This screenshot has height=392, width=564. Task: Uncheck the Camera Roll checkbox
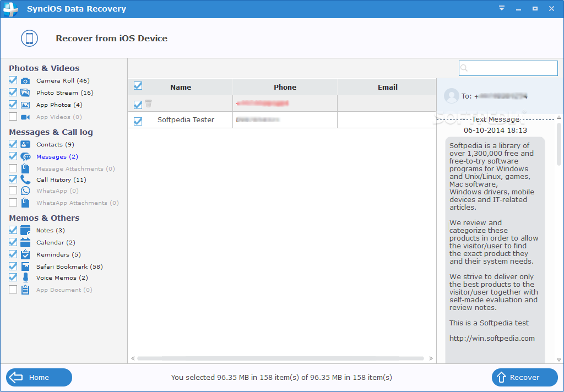point(13,80)
